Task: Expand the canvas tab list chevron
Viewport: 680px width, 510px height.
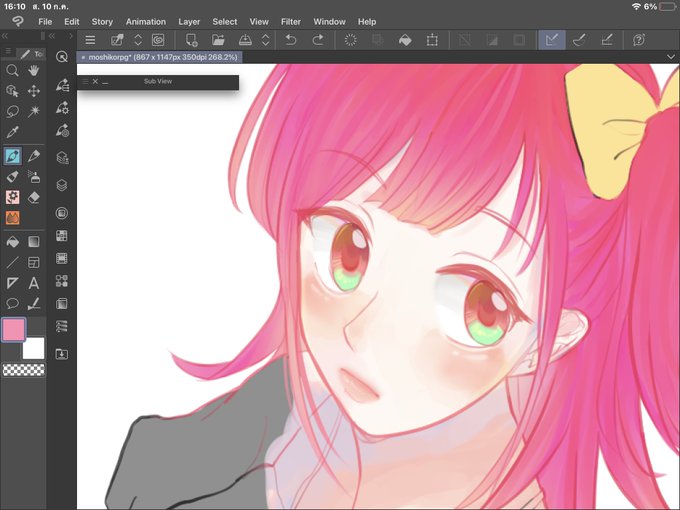Action: pos(670,57)
